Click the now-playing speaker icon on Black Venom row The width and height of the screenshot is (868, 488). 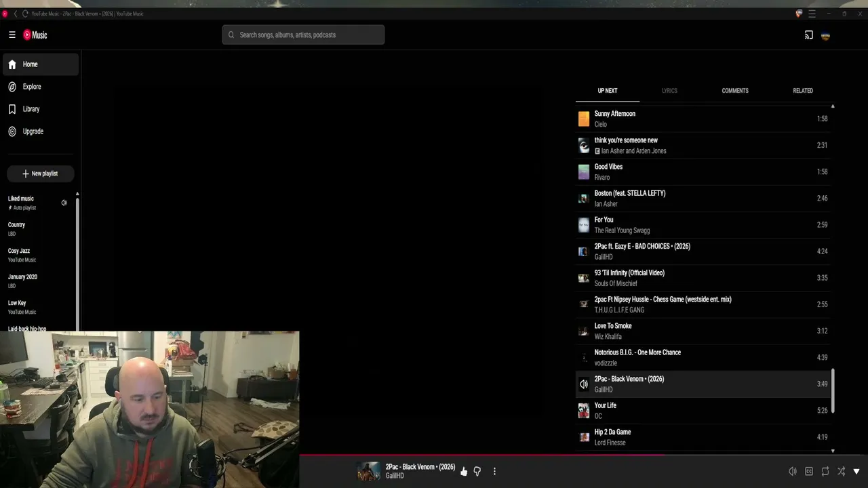click(x=584, y=384)
